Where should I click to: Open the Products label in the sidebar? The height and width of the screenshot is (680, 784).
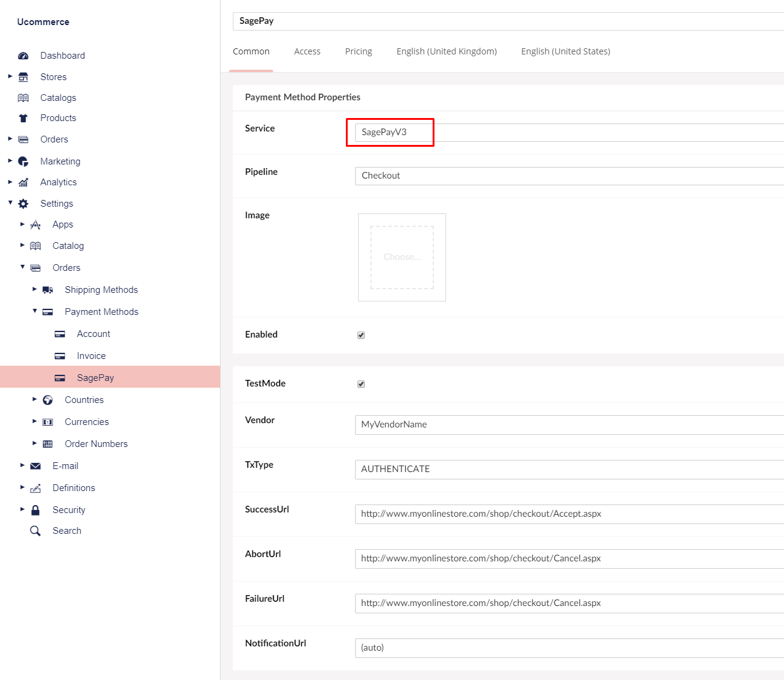[58, 118]
